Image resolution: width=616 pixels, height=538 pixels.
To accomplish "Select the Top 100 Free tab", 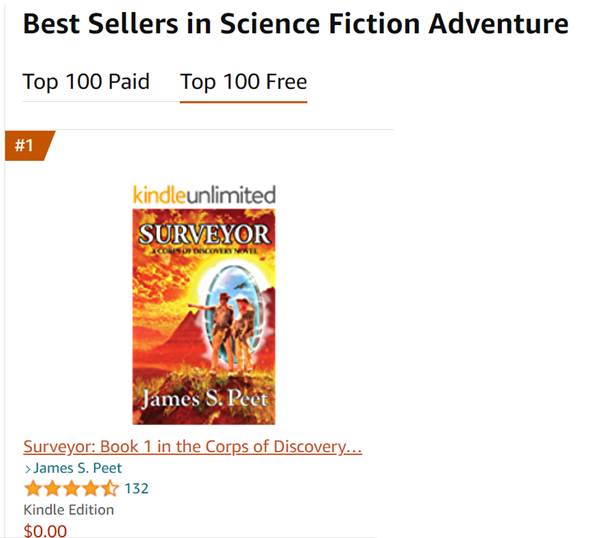I will click(x=243, y=82).
